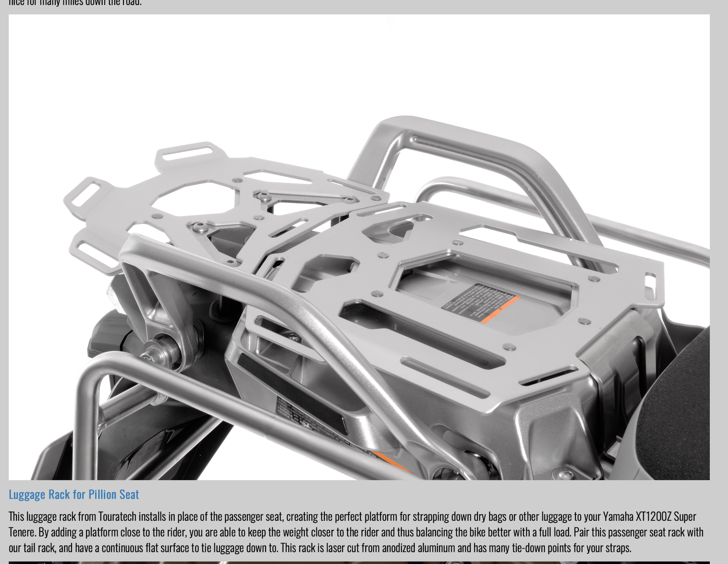Viewport: 728px width, 564px height.
Task: Click the words tail rack in the last line
Action: 40,548
